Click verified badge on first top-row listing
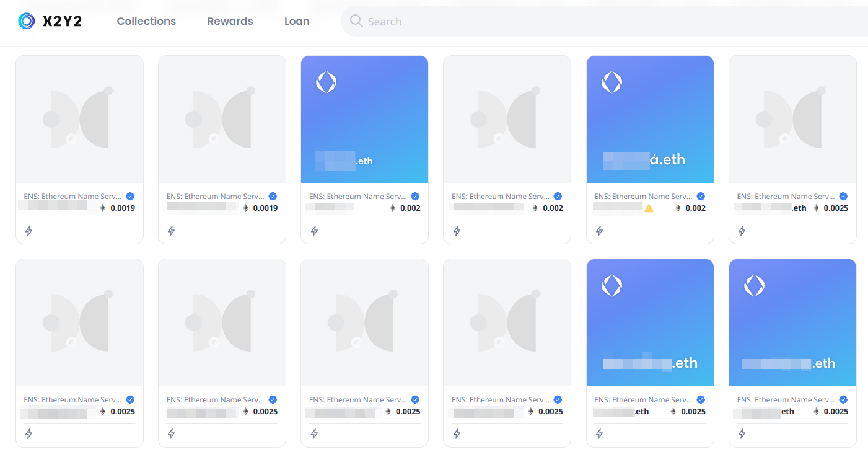Image resolution: width=868 pixels, height=457 pixels. (130, 196)
